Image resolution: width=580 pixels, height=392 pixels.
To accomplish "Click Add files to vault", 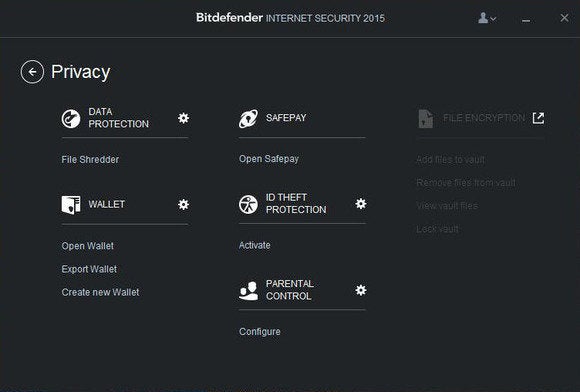I will (451, 159).
